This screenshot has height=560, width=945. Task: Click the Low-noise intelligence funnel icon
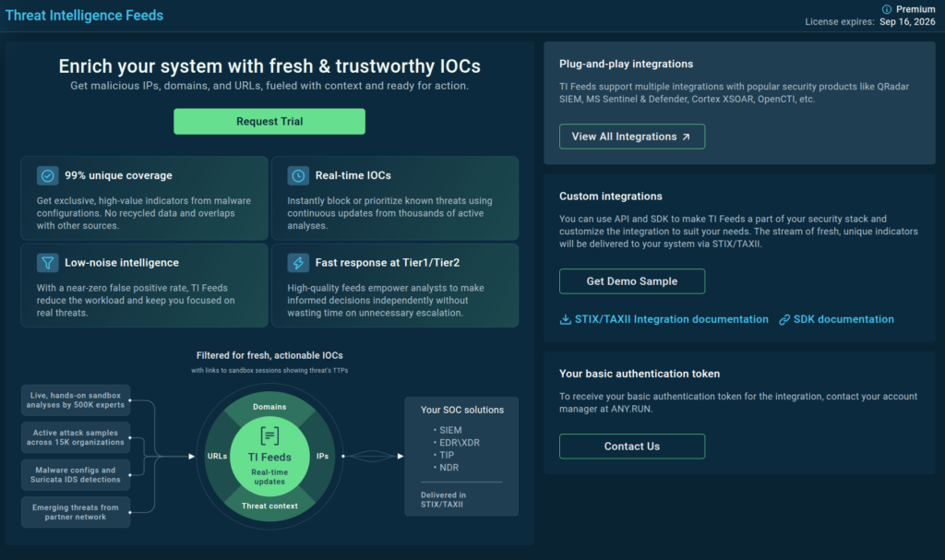48,263
